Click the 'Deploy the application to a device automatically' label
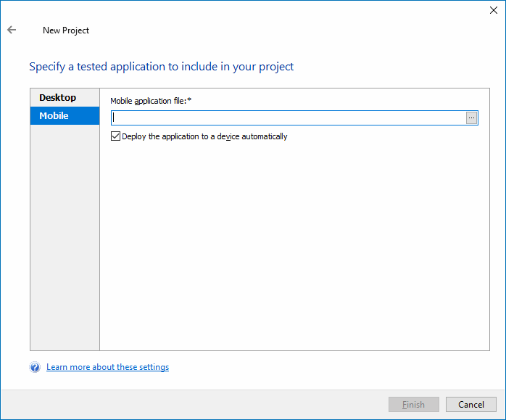506x420 pixels. coord(204,136)
